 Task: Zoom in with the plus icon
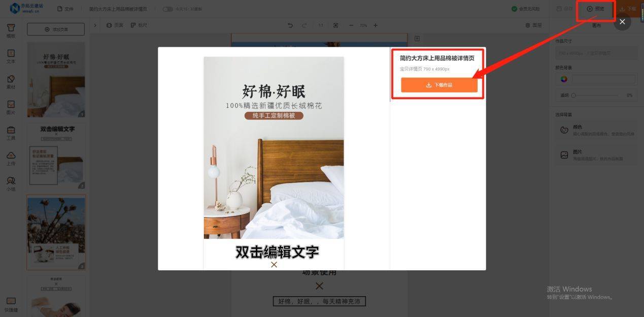click(376, 25)
